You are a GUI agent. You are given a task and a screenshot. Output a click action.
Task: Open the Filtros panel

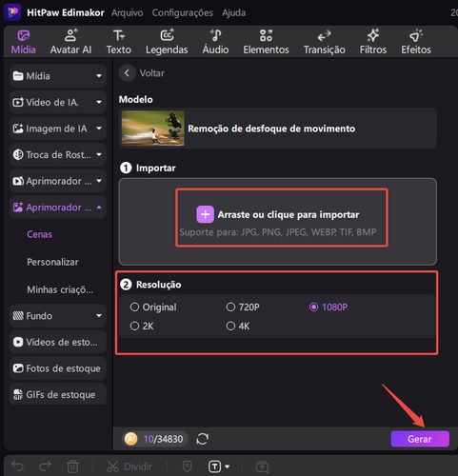(x=373, y=42)
